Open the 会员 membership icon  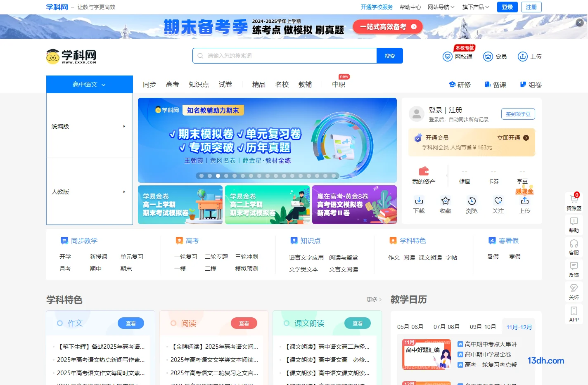[488, 57]
